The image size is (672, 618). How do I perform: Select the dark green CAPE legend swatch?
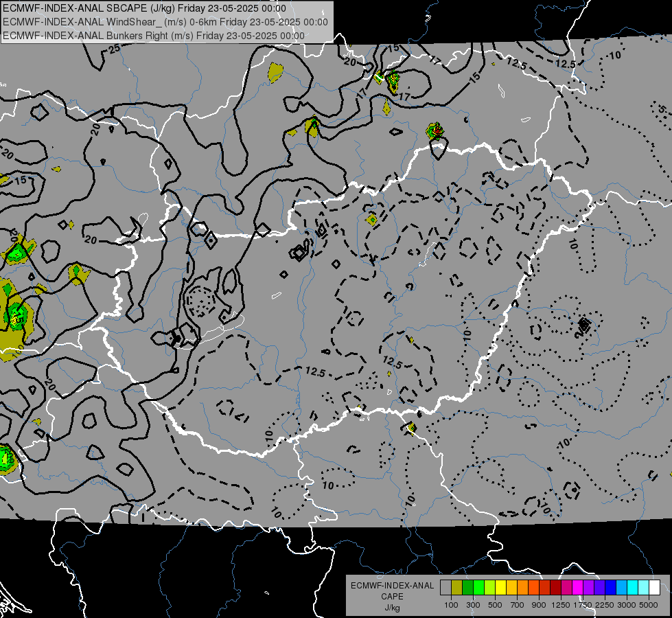468,587
